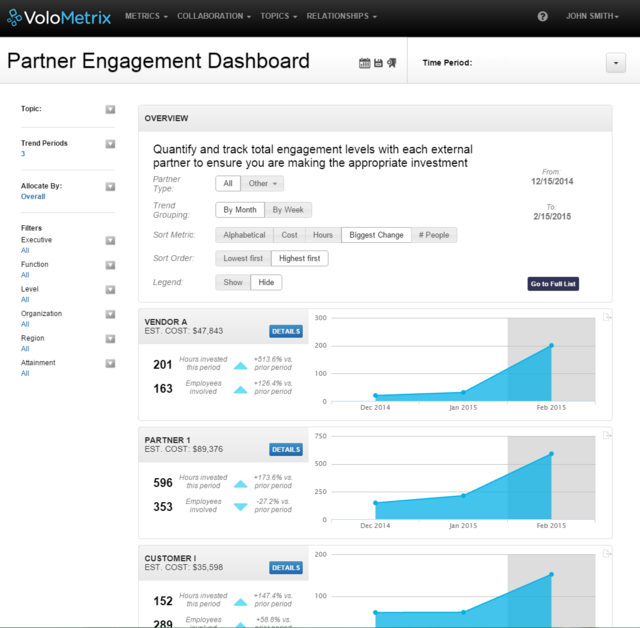The image size is (640, 628).
Task: Expand the Allocate By dropdown
Action: coord(110,187)
